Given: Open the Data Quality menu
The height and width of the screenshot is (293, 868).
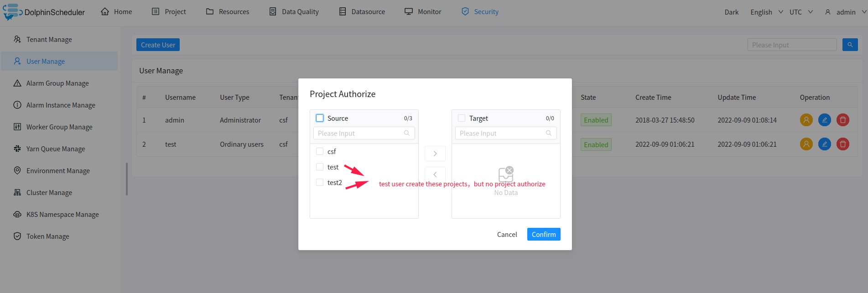Looking at the screenshot, I should coord(294,11).
